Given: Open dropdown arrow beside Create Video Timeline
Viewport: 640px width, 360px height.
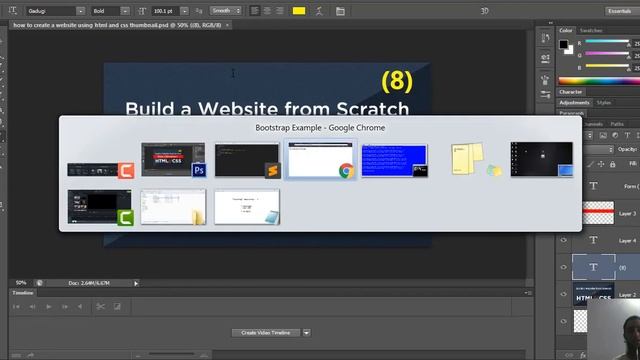Looking at the screenshot, I should pyautogui.click(x=306, y=333).
